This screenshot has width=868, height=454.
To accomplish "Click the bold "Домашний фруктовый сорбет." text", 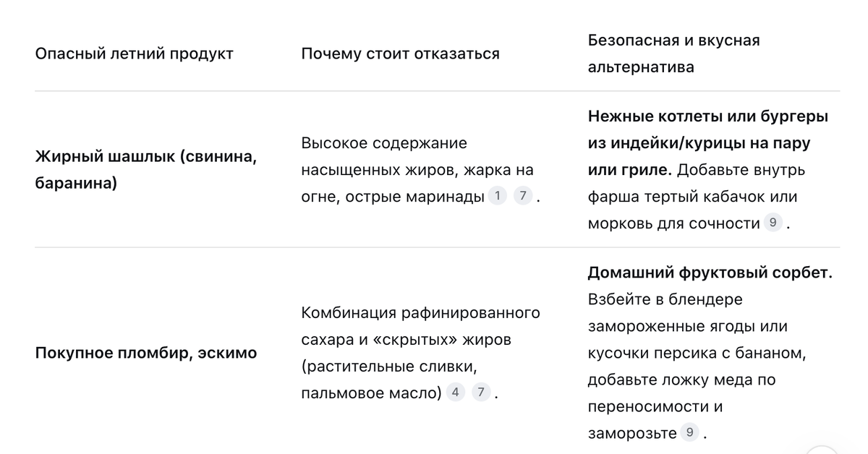I will coord(710,273).
